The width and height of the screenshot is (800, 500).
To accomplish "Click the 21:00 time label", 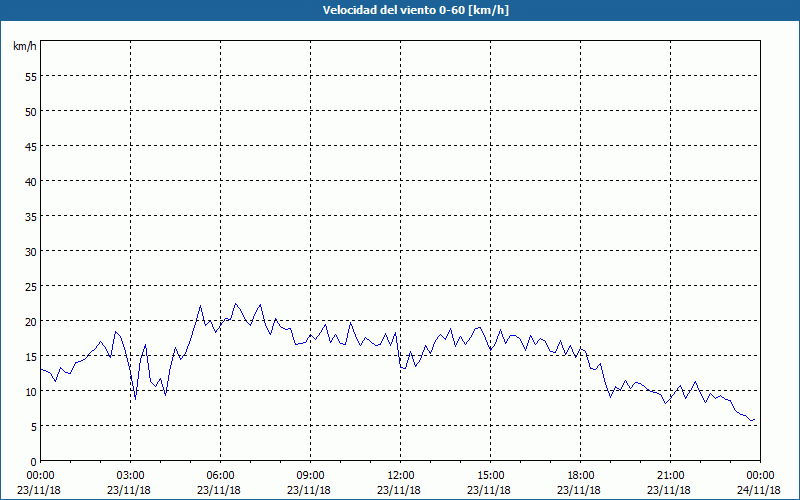I will [x=670, y=476].
